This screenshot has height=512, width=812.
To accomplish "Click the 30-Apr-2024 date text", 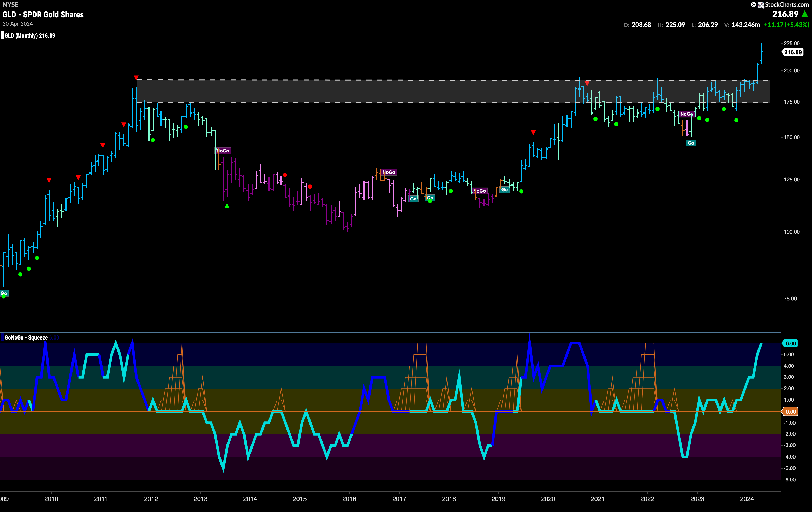I will [x=18, y=23].
